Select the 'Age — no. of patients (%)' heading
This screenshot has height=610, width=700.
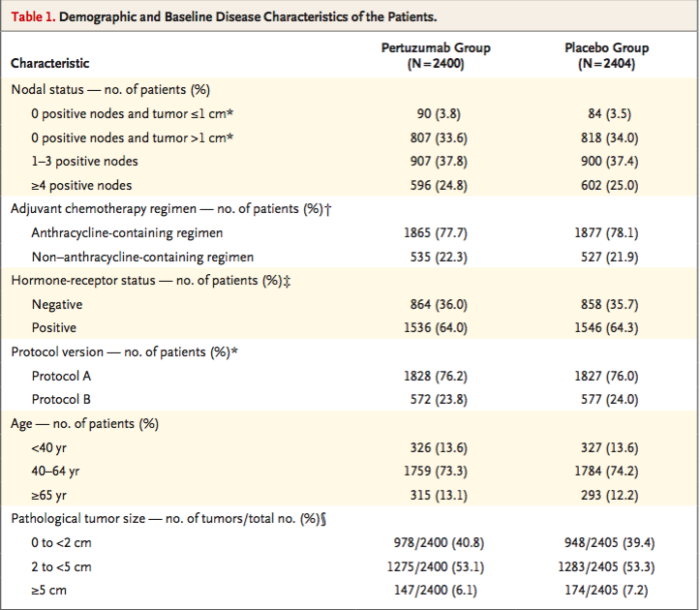pyautogui.click(x=85, y=424)
